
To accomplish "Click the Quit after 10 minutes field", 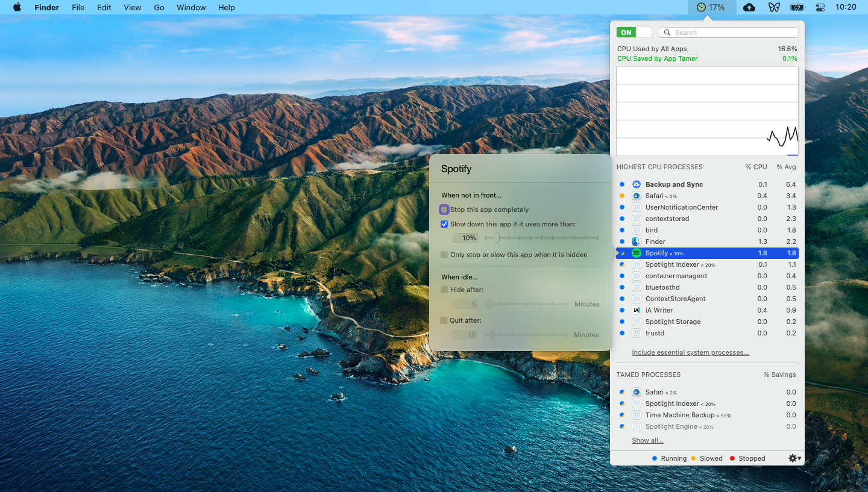I will [465, 335].
